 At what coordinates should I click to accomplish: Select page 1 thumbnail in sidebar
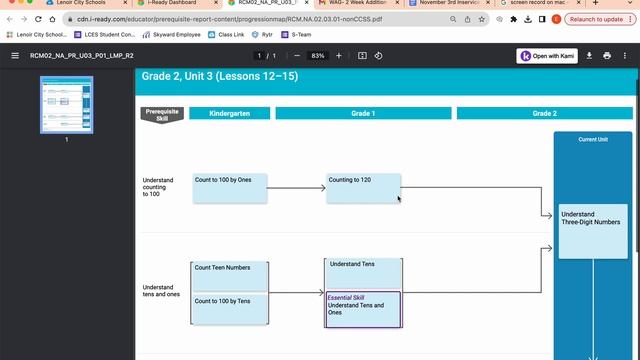coord(67,105)
